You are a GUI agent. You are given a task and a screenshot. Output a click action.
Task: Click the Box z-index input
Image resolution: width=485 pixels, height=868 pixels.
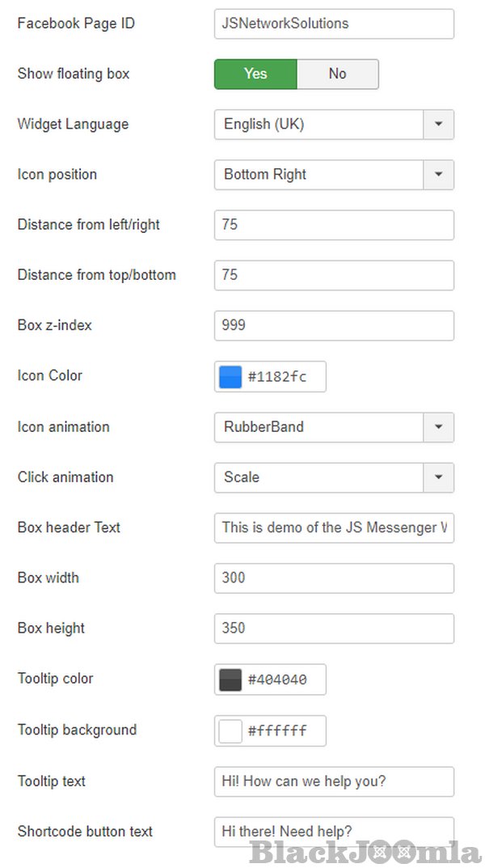click(x=334, y=325)
